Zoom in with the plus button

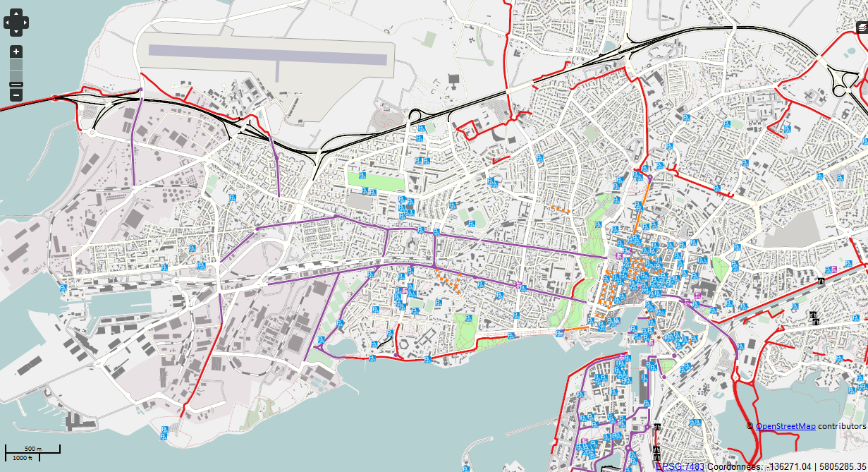[x=16, y=52]
